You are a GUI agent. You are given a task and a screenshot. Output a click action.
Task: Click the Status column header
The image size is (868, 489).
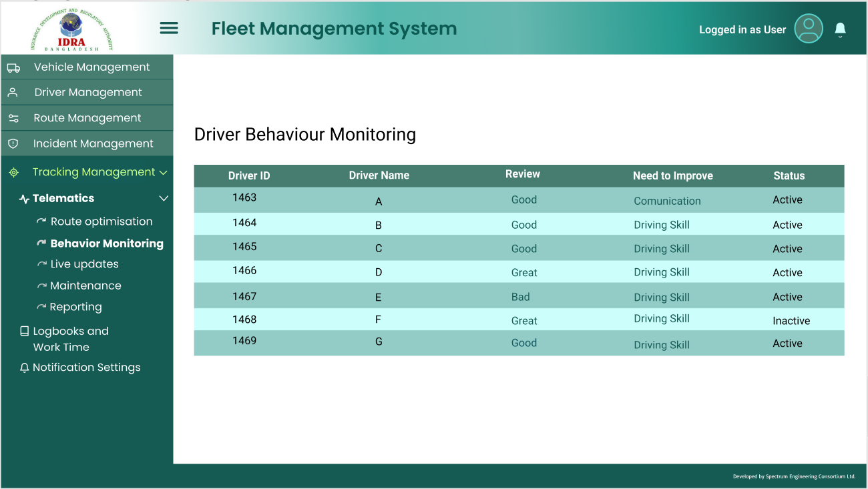(x=789, y=176)
